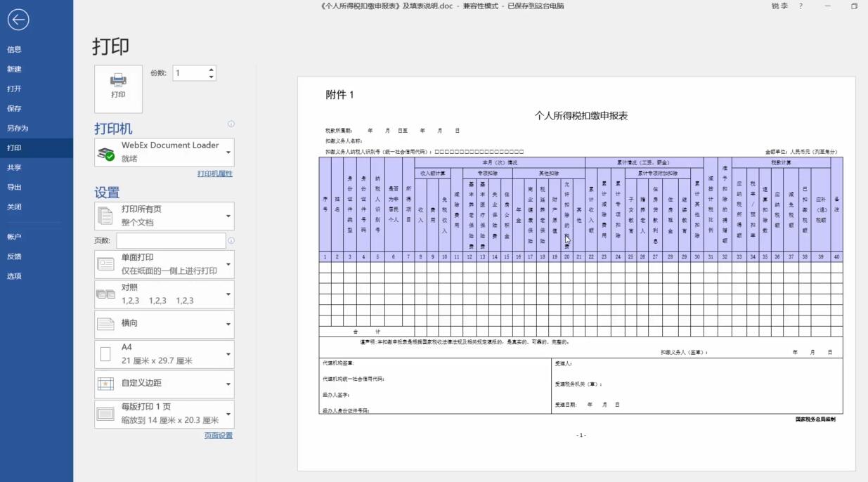Viewport: 868px width, 482px height.
Task: Select 另存为 in the sidebar
Action: (37, 128)
